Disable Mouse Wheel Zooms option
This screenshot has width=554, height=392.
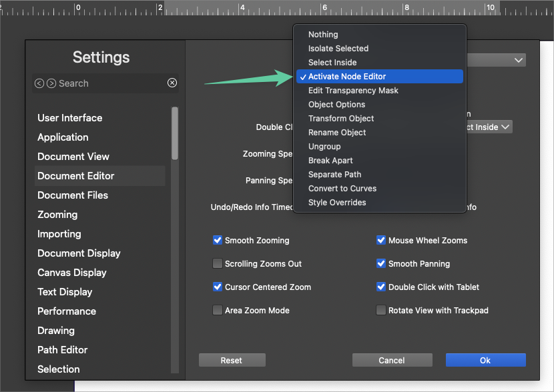pyautogui.click(x=381, y=241)
